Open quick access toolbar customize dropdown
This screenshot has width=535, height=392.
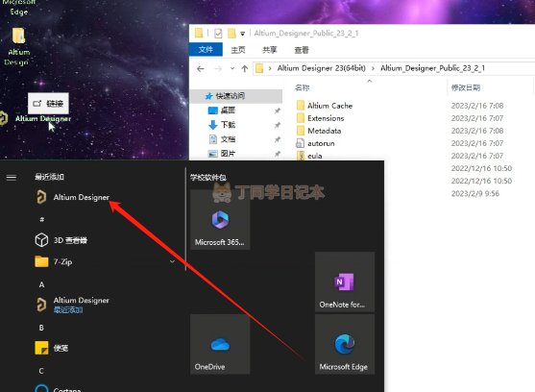[243, 34]
